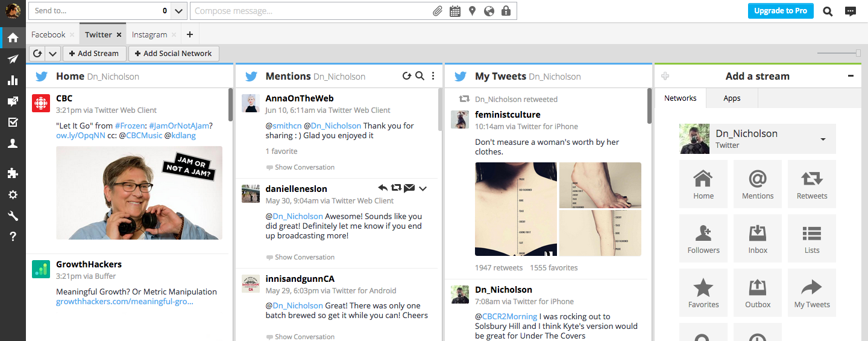Search within the Mentions stream
868x341 pixels.
420,76
